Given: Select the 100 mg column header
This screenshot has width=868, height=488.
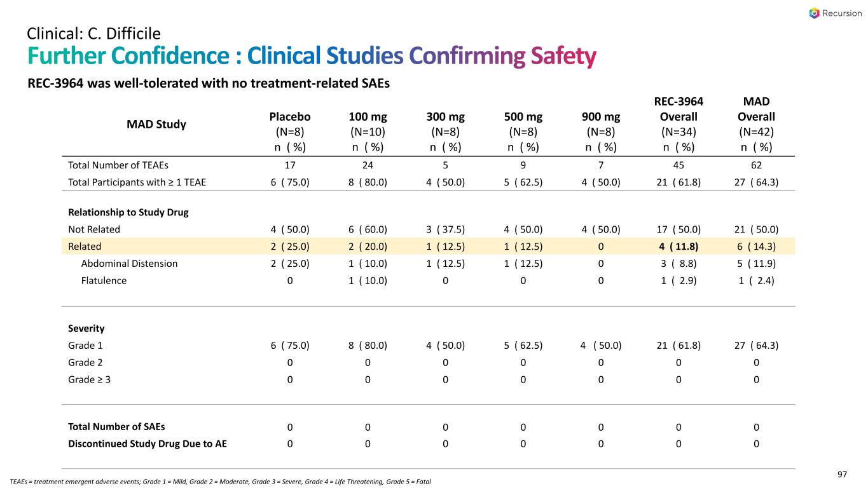Looking at the screenshot, I should (x=368, y=117).
